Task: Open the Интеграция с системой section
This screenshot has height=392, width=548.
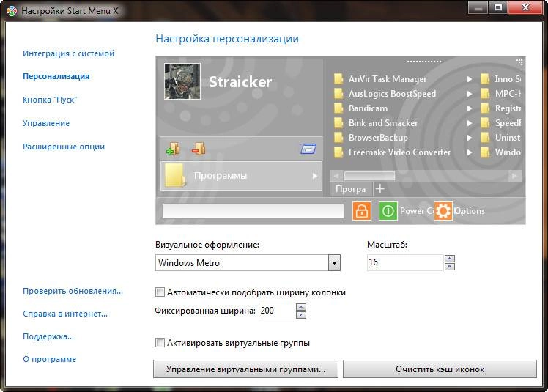Action: (69, 53)
